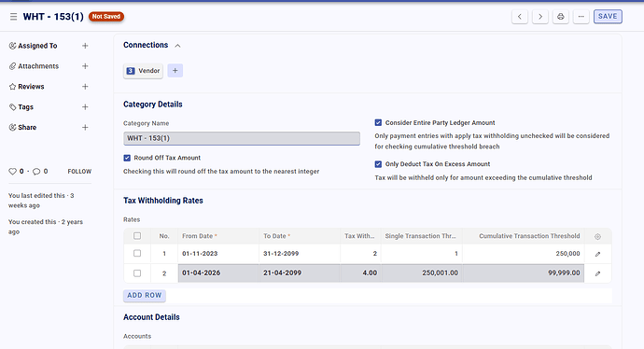This screenshot has width=644, height=349.
Task: Click From Date cell 01-11-2023
Action: [218, 253]
